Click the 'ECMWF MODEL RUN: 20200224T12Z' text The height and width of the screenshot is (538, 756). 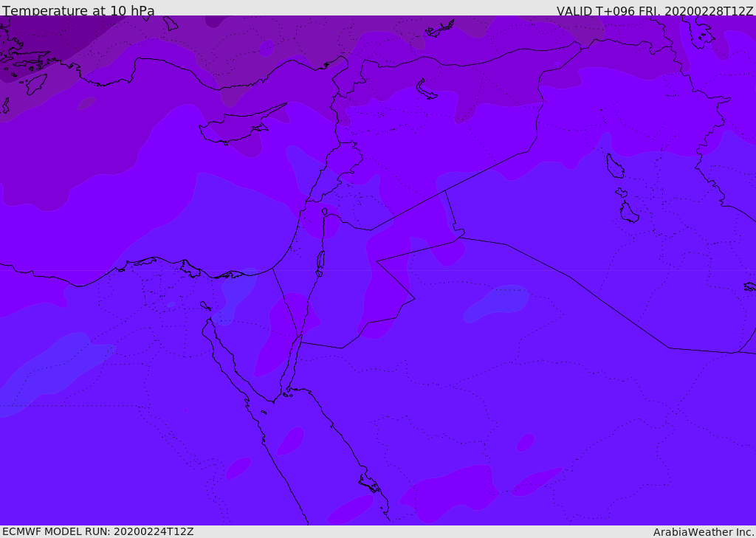(x=98, y=531)
